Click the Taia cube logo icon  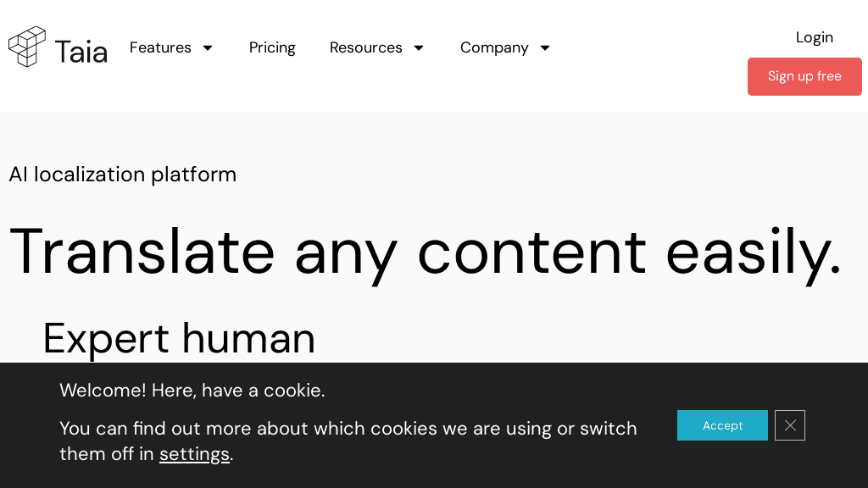(x=27, y=47)
